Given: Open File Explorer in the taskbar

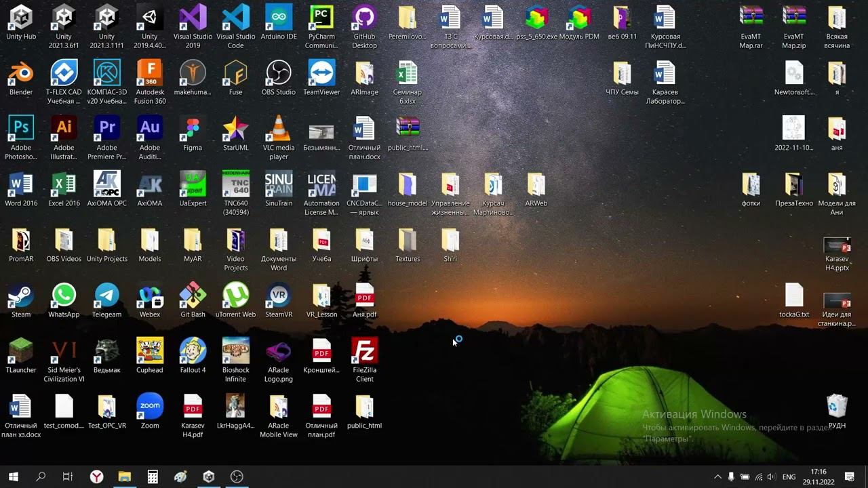Looking at the screenshot, I should click(x=125, y=476).
